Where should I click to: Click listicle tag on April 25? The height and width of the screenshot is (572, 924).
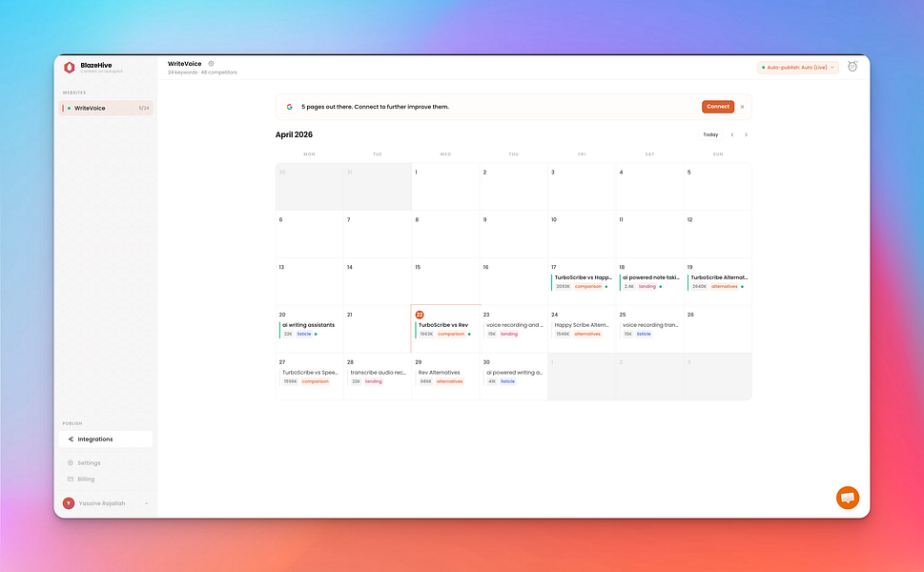[x=644, y=334]
